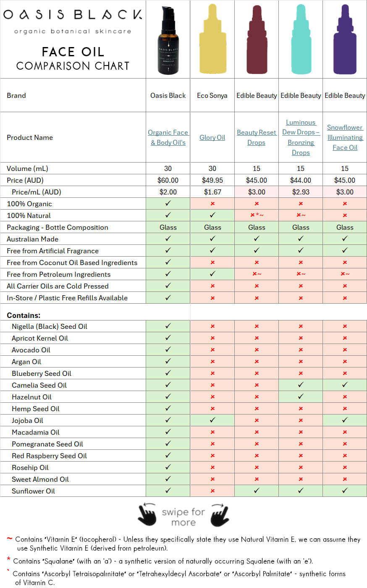The image size is (367, 588).
Task: Click the Oasis Black brand cell
Action: 168,95
